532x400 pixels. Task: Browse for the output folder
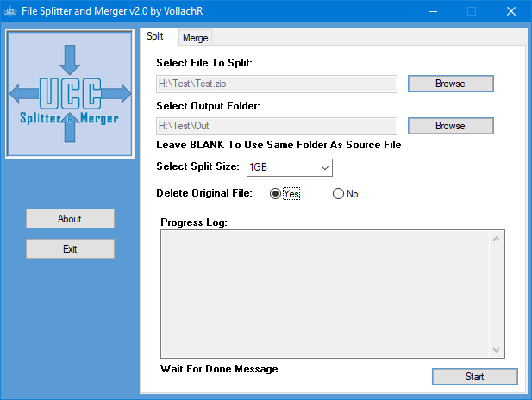(451, 126)
